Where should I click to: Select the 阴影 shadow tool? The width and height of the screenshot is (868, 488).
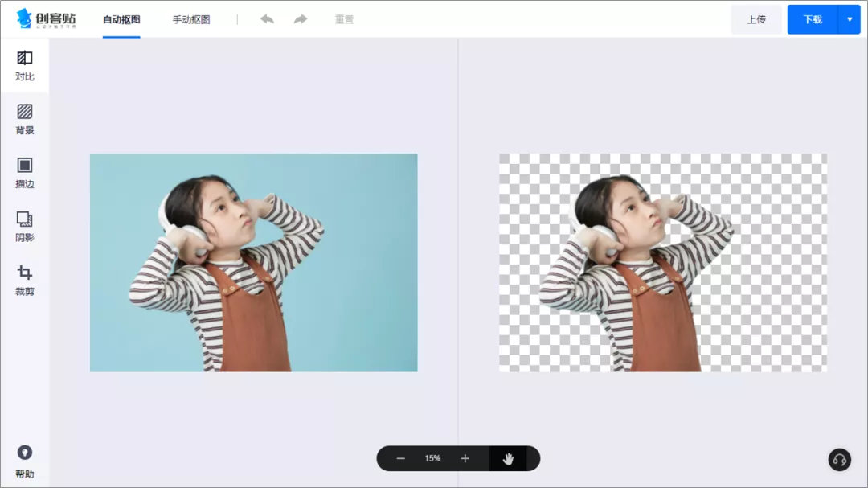click(24, 227)
